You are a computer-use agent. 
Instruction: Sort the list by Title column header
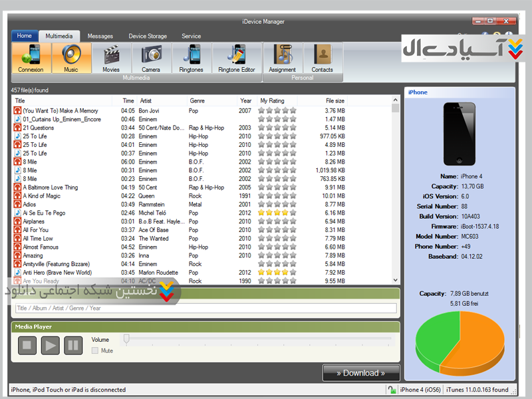(66, 101)
